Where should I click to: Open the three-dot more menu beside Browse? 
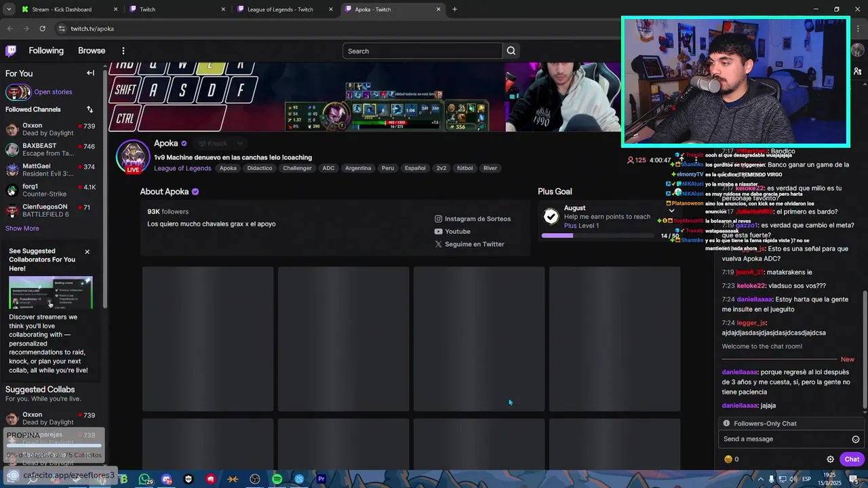coord(123,51)
